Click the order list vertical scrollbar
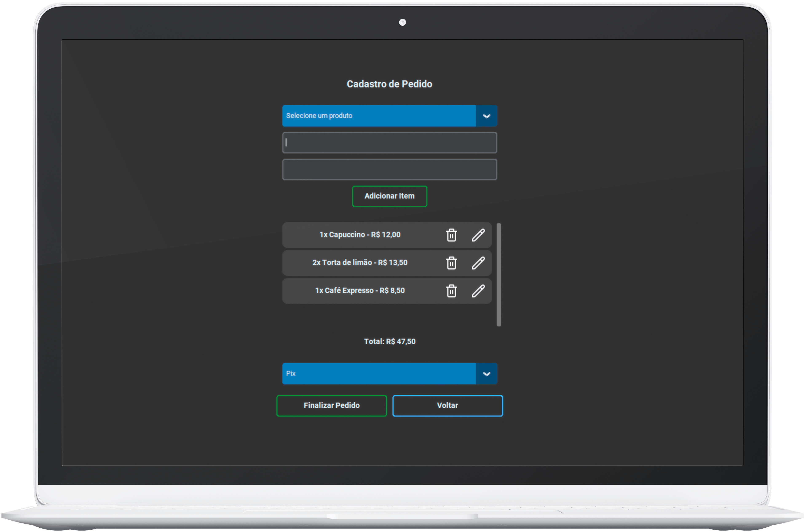 click(x=499, y=275)
